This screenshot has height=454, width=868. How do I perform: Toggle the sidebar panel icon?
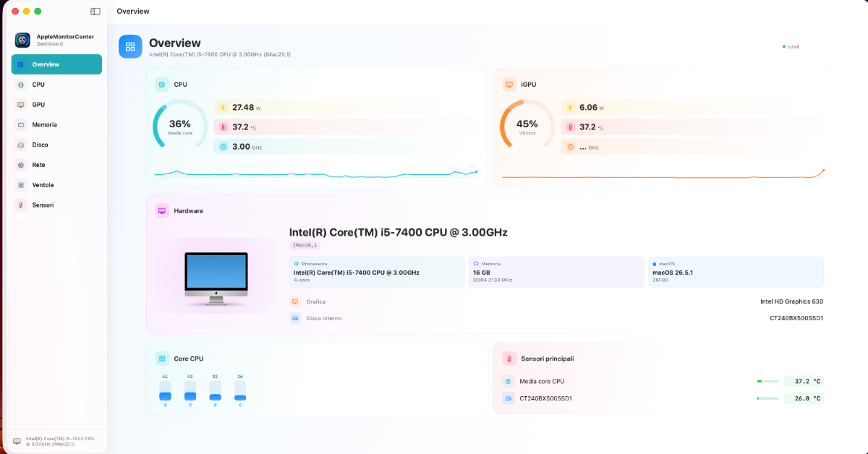[95, 12]
